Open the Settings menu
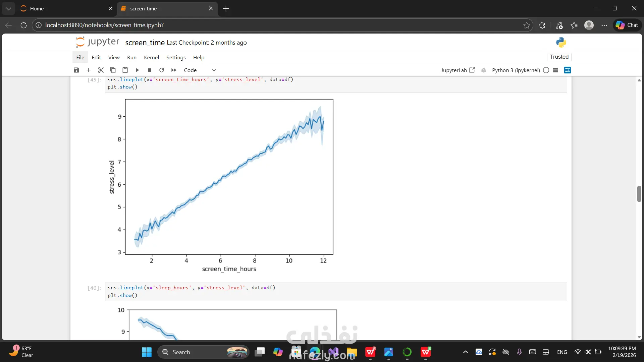This screenshot has width=644, height=362. click(176, 57)
